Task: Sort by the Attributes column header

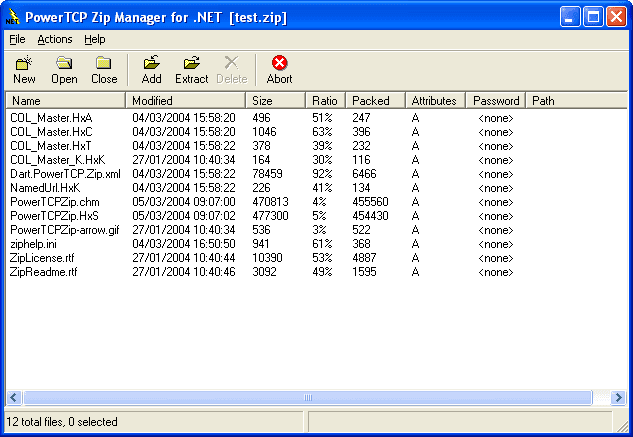Action: click(x=436, y=101)
